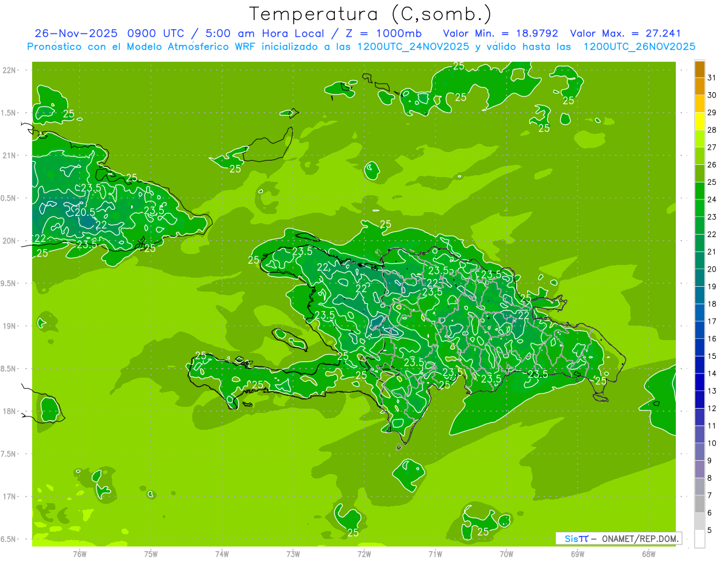728x562 pixels.
Task: Click the "69W" longitude axis label
Action: coord(578,554)
